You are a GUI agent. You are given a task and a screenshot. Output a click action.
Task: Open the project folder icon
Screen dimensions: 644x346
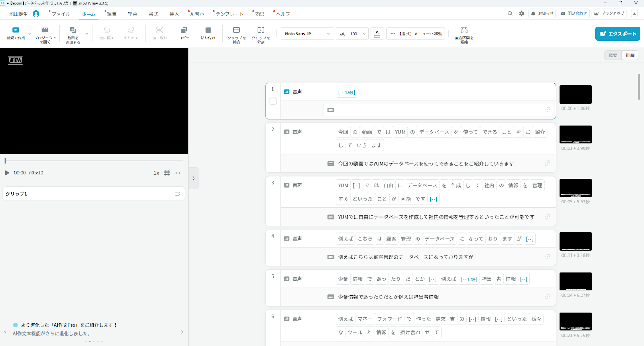tap(45, 30)
